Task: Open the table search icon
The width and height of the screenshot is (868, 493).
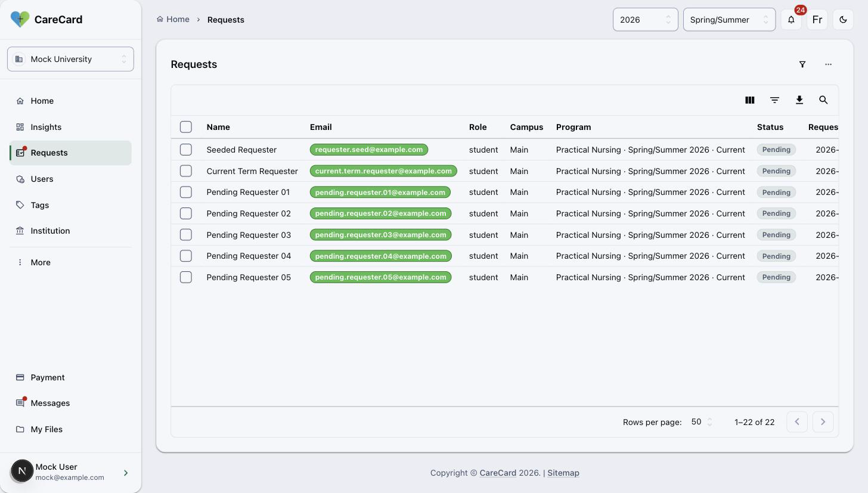Action: [x=823, y=100]
